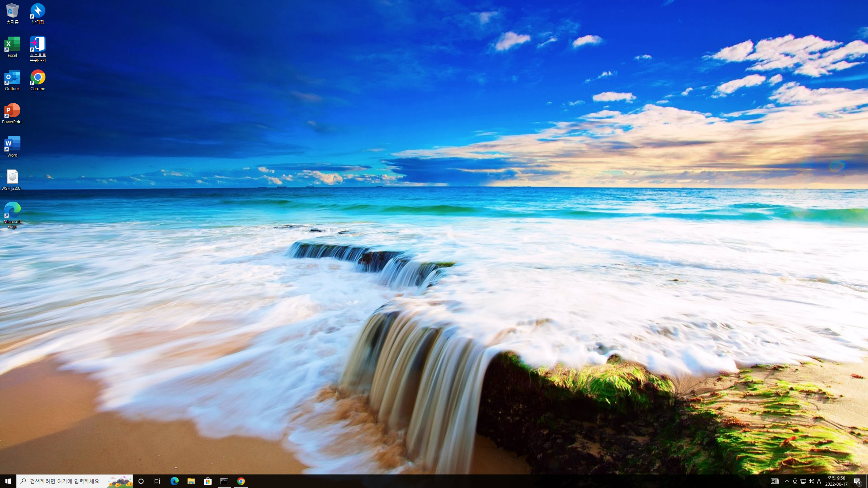The width and height of the screenshot is (868, 488).
Task: Open the Windows Start menu
Action: click(8, 481)
